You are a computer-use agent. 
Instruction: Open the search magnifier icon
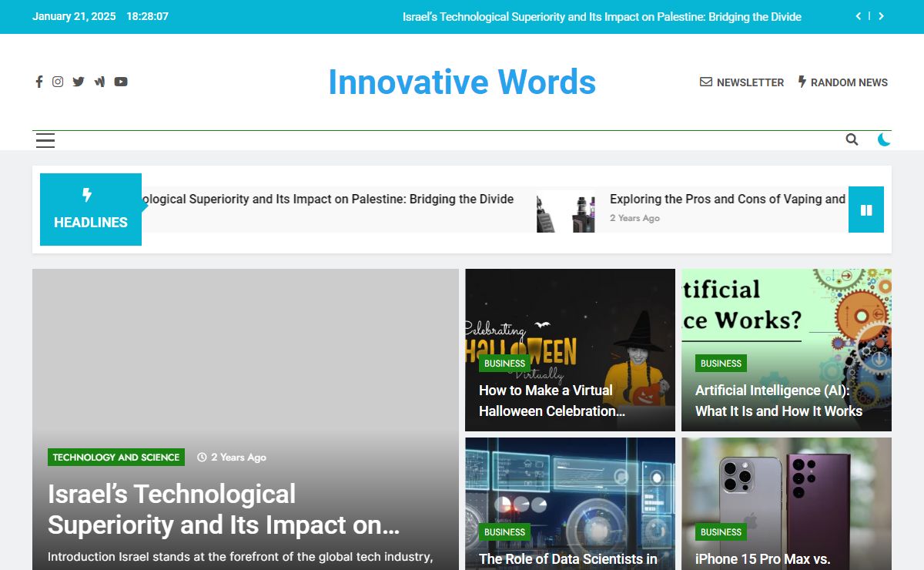pyautogui.click(x=852, y=139)
